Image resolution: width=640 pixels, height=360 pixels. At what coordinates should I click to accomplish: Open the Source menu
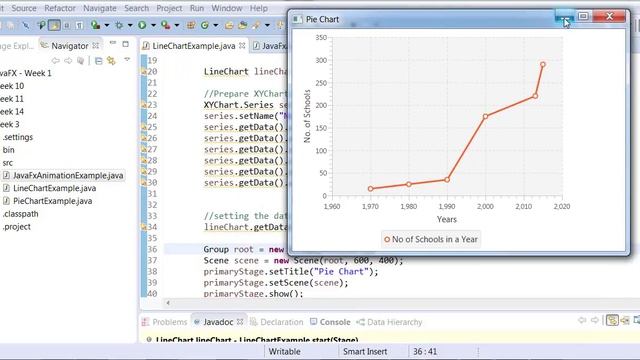24,8
